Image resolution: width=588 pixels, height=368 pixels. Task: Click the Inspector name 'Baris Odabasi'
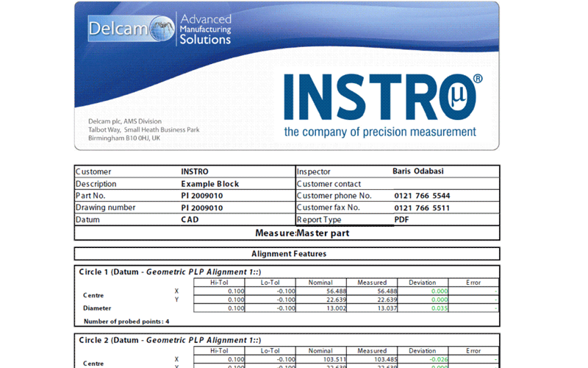pyautogui.click(x=418, y=171)
